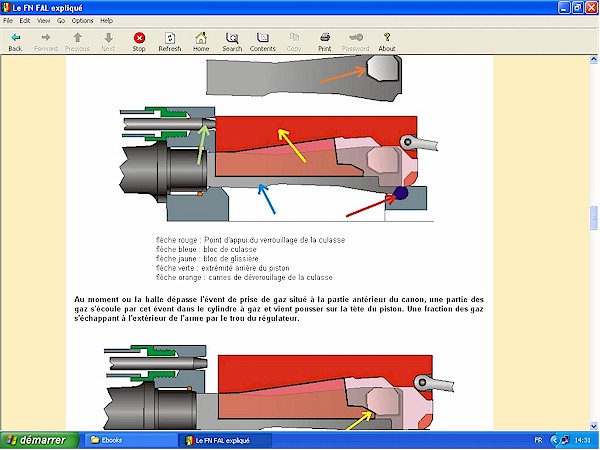Click the 14:31 taskbar clock
Screen dimensions: 600x450
582,440
